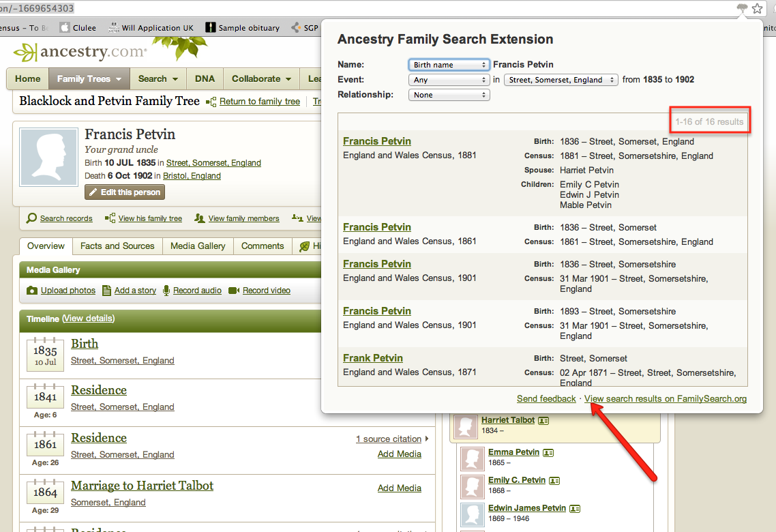Open Emma Petvin family member link
The width and height of the screenshot is (776, 532).
click(513, 452)
